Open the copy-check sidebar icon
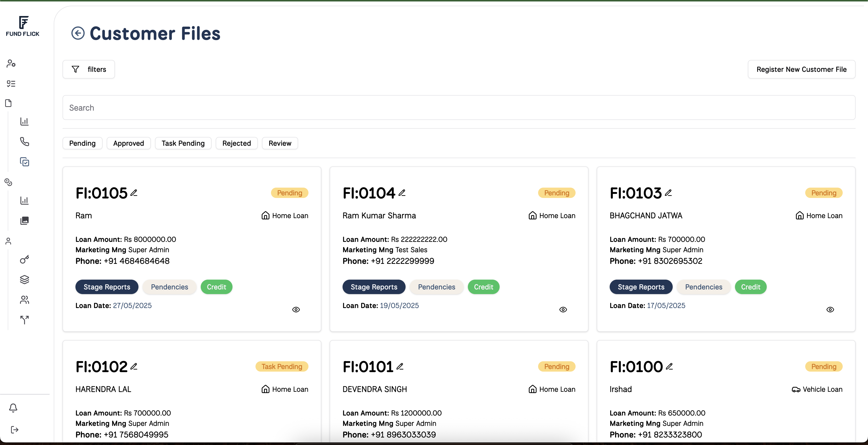Screen dimensions: 868x445 (24, 162)
